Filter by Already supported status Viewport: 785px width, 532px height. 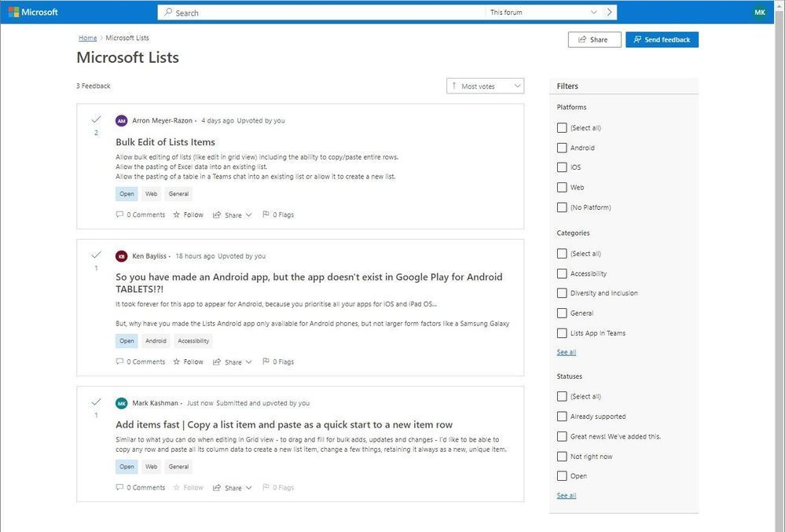click(x=562, y=416)
